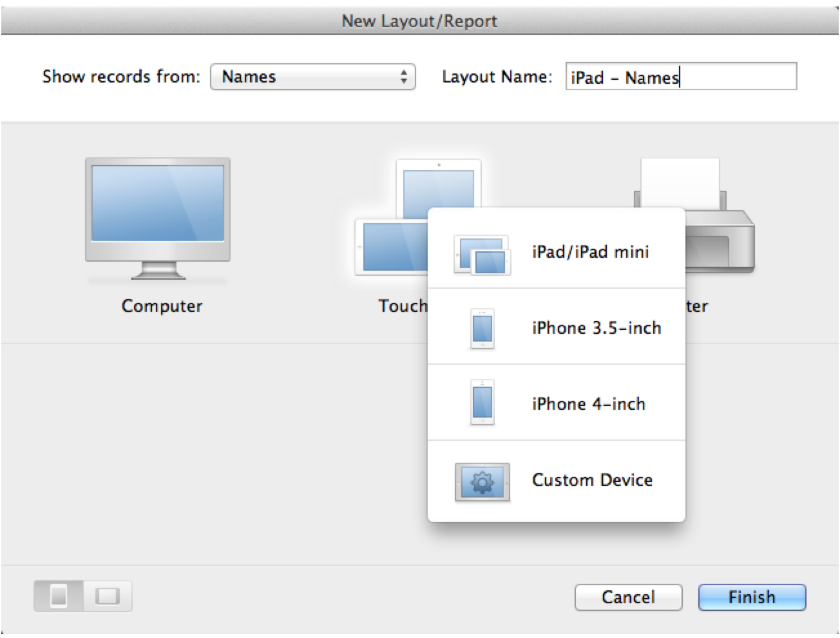The image size is (840, 638).
Task: Select the iPhone 4-inch menu entry
Action: [x=588, y=404]
